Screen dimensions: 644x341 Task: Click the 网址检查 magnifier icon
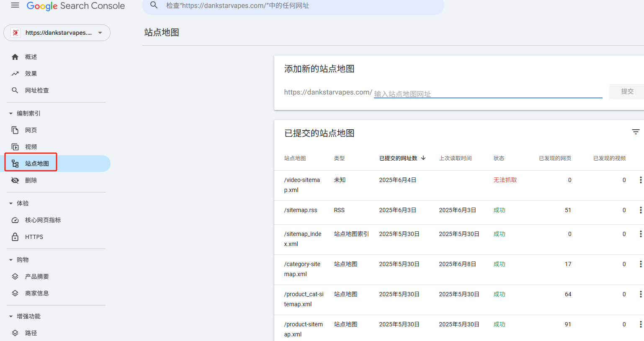pyautogui.click(x=15, y=90)
